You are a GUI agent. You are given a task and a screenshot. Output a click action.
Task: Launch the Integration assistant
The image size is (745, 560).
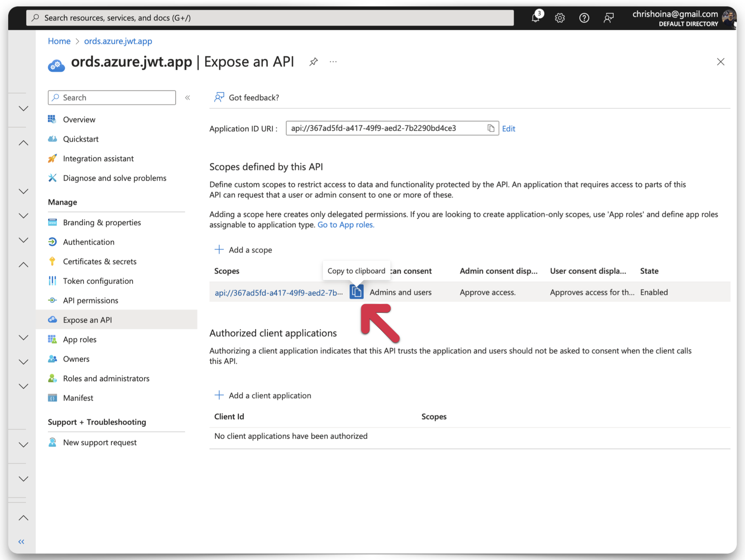point(98,158)
